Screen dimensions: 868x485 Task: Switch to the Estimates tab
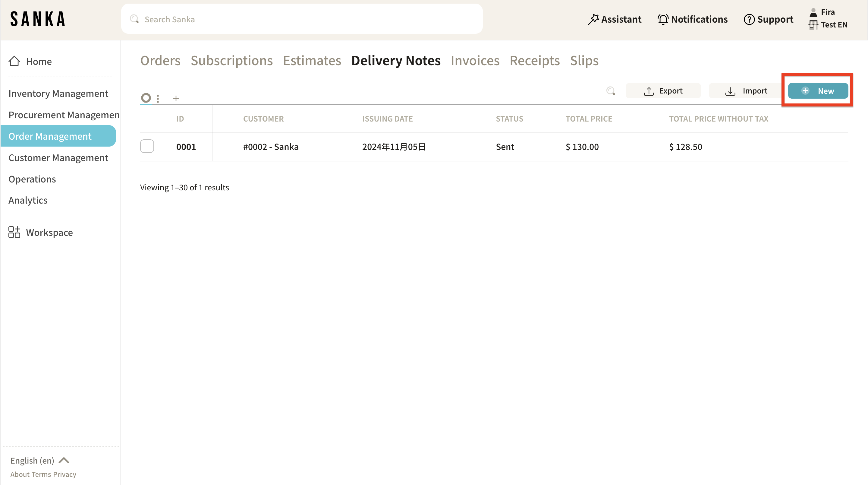point(312,61)
